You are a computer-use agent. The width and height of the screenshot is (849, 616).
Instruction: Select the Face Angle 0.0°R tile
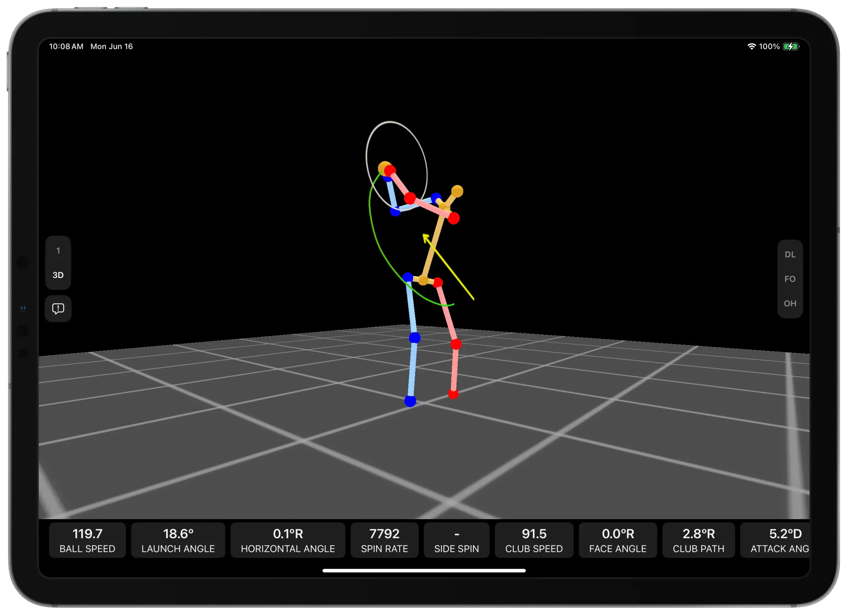point(618,540)
